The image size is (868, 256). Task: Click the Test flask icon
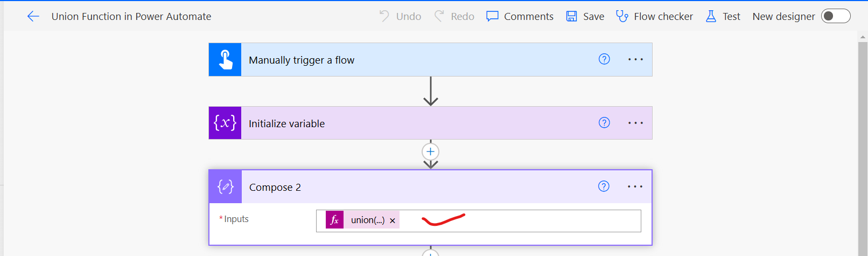pyautogui.click(x=711, y=17)
